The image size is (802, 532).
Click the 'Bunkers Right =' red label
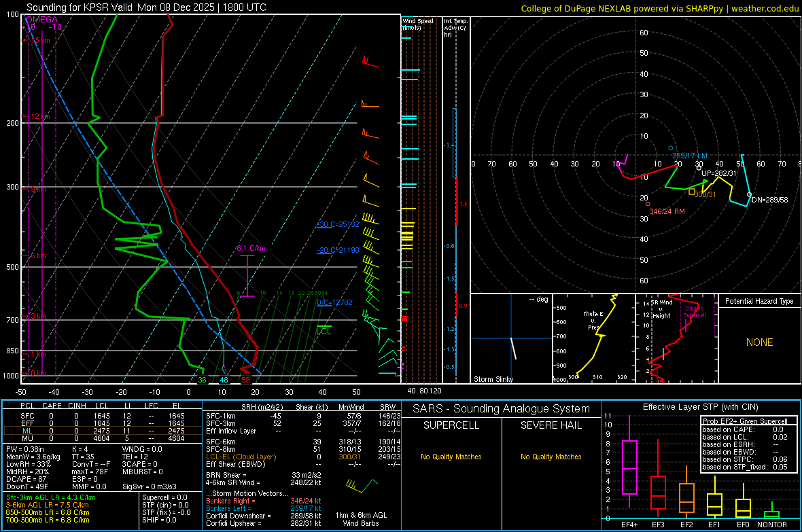pos(230,501)
